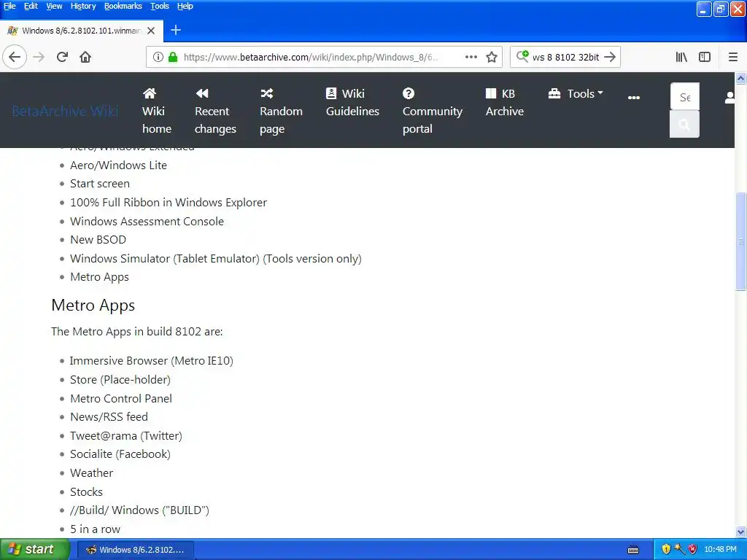
Task: Open the Tools menu in menu bar
Action: pyautogui.click(x=160, y=6)
